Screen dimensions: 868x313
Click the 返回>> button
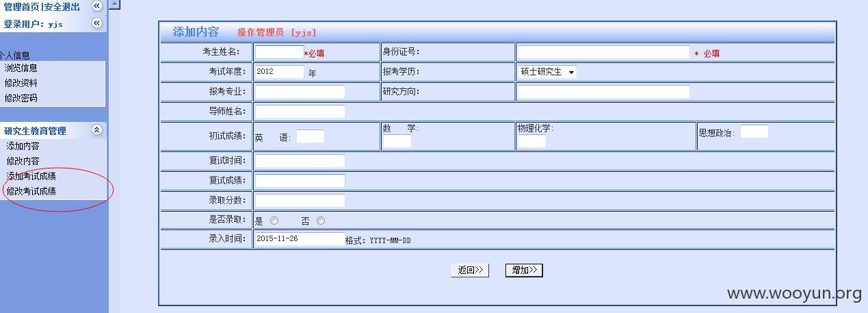(x=470, y=271)
